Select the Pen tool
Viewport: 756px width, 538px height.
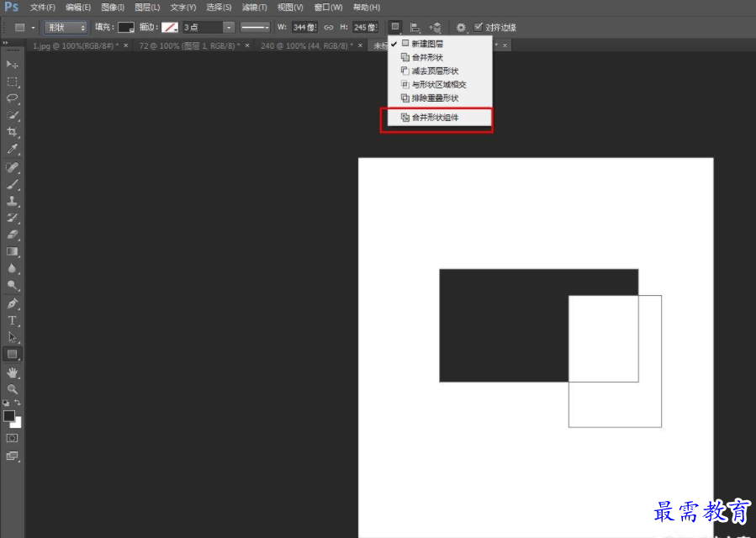click(x=13, y=303)
